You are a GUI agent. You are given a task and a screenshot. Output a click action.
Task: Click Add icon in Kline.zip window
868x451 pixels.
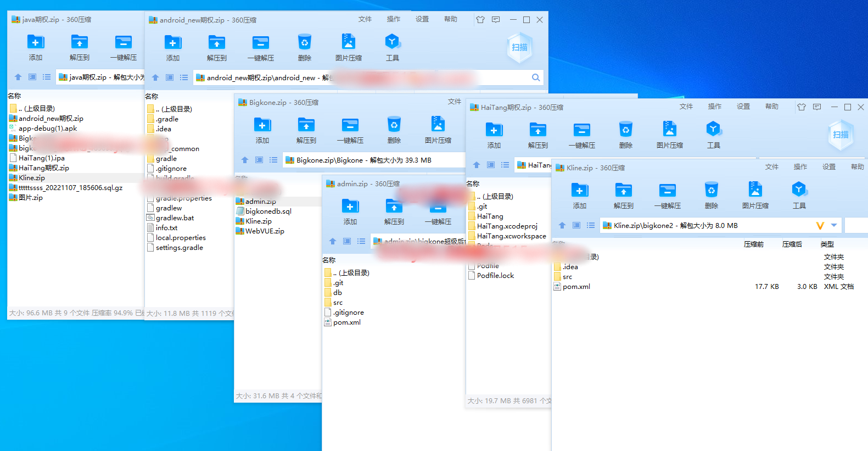tap(580, 191)
